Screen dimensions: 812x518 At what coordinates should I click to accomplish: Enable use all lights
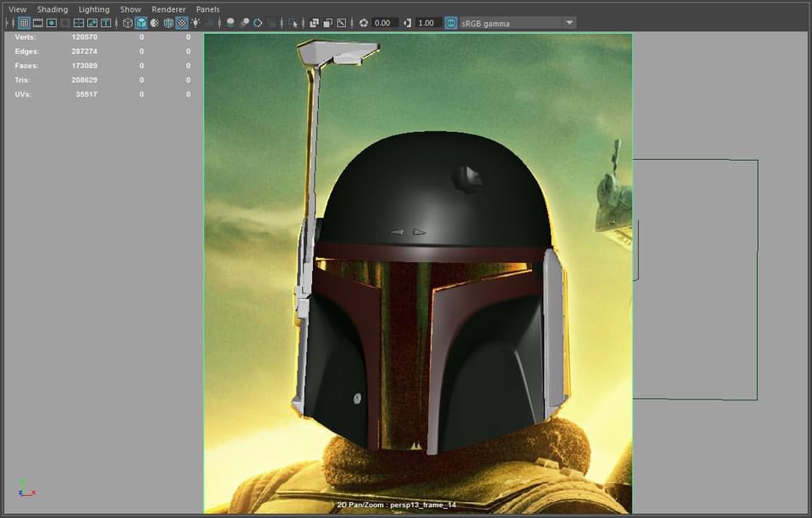195,23
